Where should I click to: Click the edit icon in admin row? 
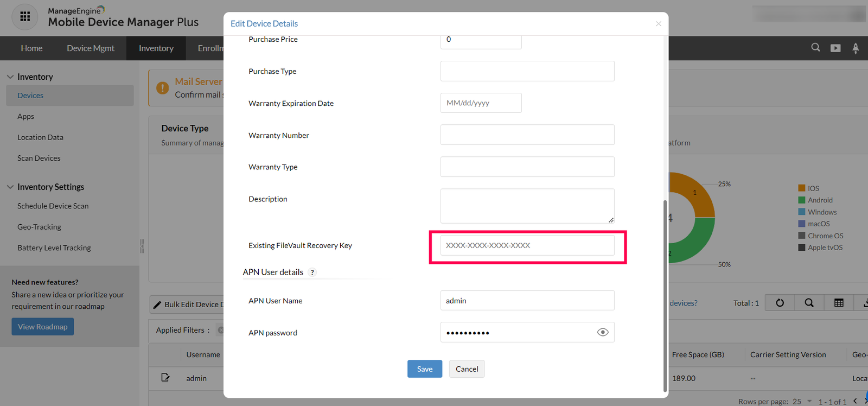(165, 377)
